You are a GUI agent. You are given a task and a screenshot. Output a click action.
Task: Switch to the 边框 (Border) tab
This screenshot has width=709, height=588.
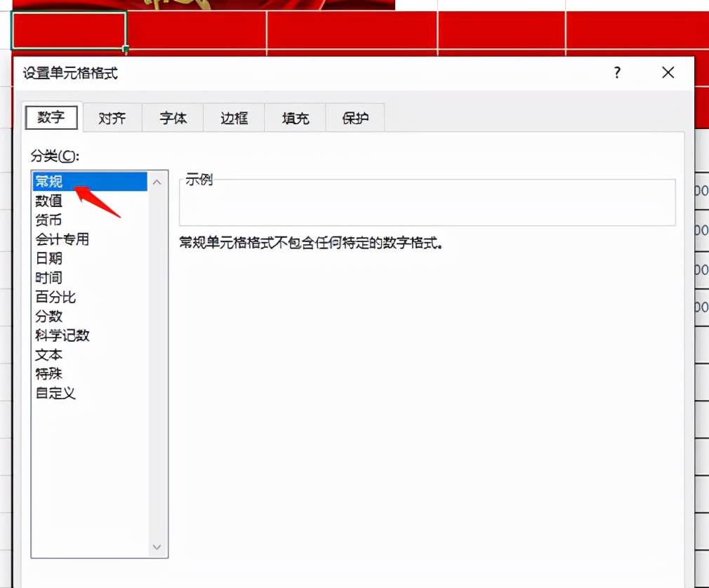(x=233, y=118)
